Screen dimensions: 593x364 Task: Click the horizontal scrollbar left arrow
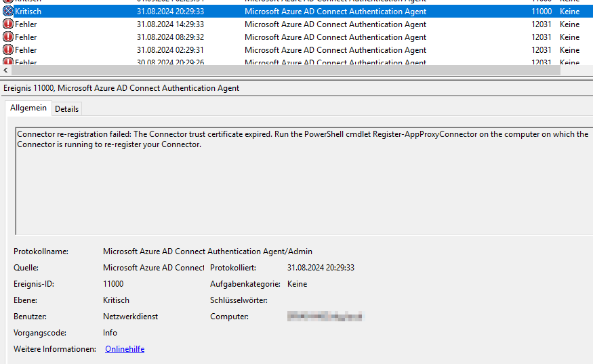click(5, 70)
